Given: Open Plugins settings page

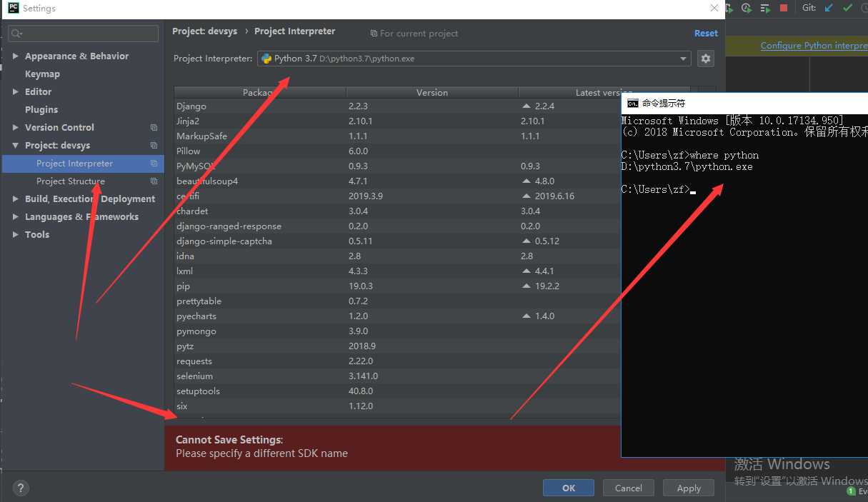Looking at the screenshot, I should (x=41, y=109).
